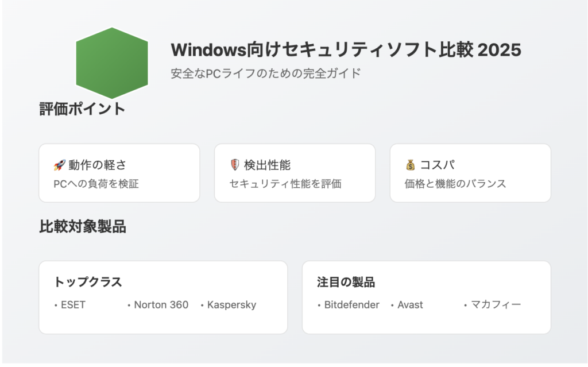Screen dimensions: 588x367
Task: Click the rocket icon beside 動作の軽さ
Action: 59,165
